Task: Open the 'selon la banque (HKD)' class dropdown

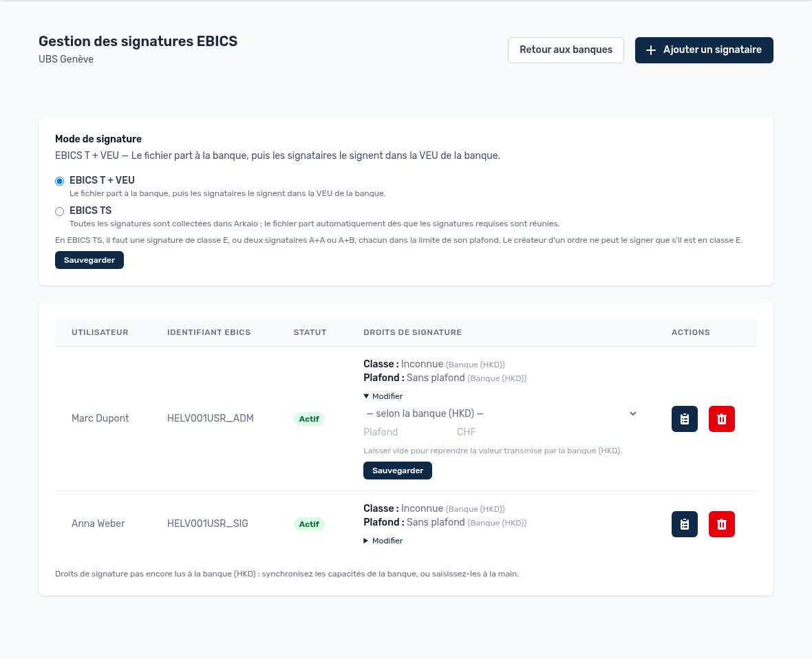Action: (x=501, y=413)
